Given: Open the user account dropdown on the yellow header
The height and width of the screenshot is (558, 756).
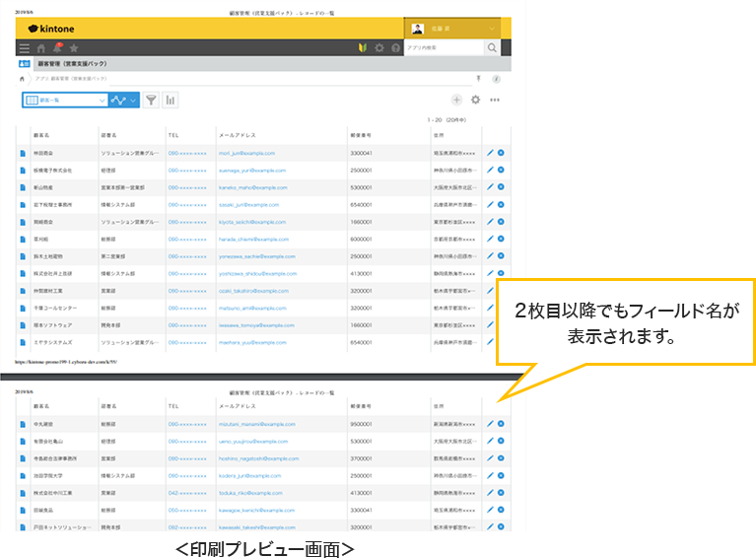Looking at the screenshot, I should pyautogui.click(x=452, y=29).
